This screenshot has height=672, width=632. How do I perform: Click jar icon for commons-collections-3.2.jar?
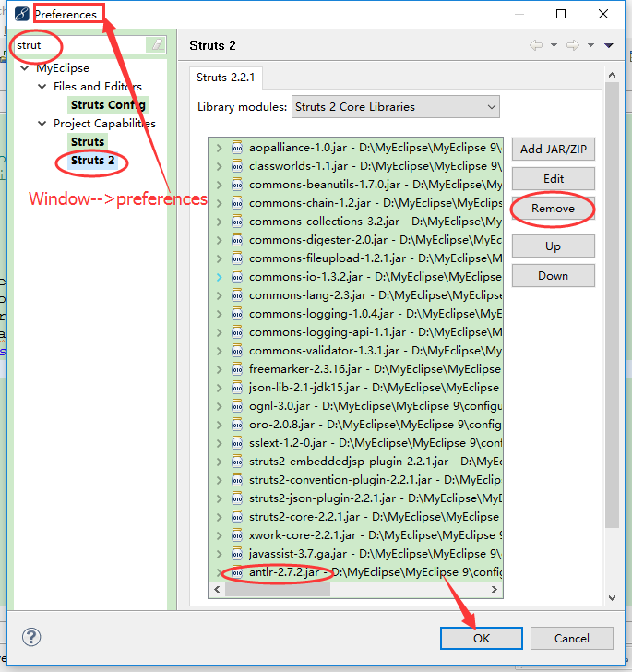click(x=237, y=222)
